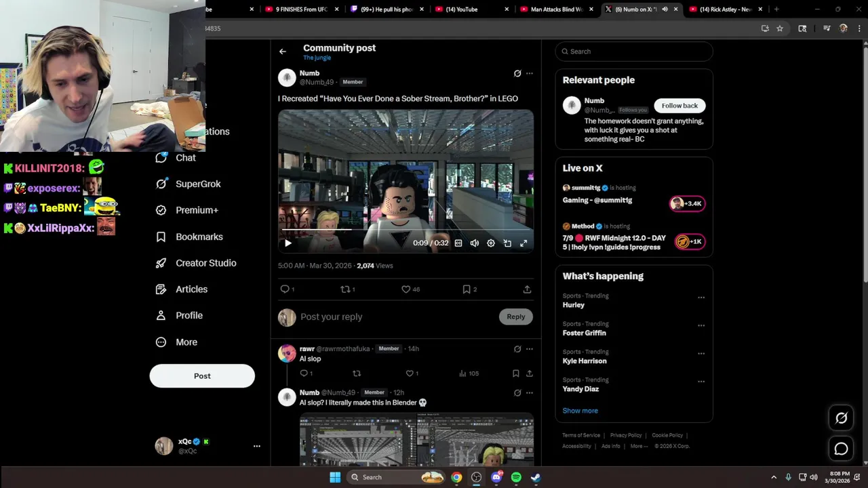Like the main post with 46 likes

click(x=406, y=289)
